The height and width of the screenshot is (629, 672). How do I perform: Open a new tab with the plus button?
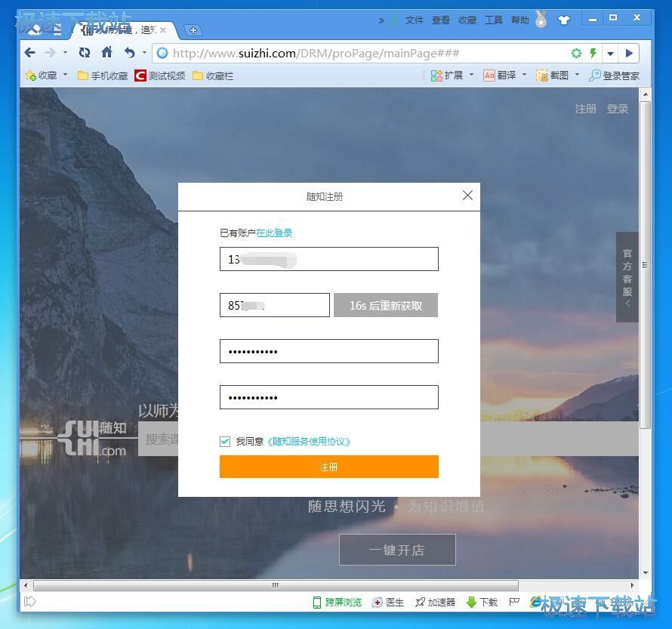pyautogui.click(x=193, y=30)
